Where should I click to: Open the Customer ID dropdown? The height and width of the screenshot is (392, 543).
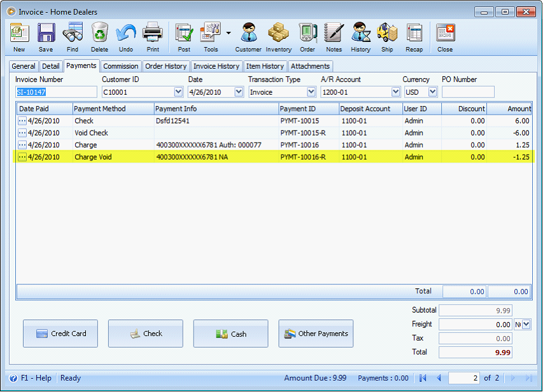coord(178,92)
